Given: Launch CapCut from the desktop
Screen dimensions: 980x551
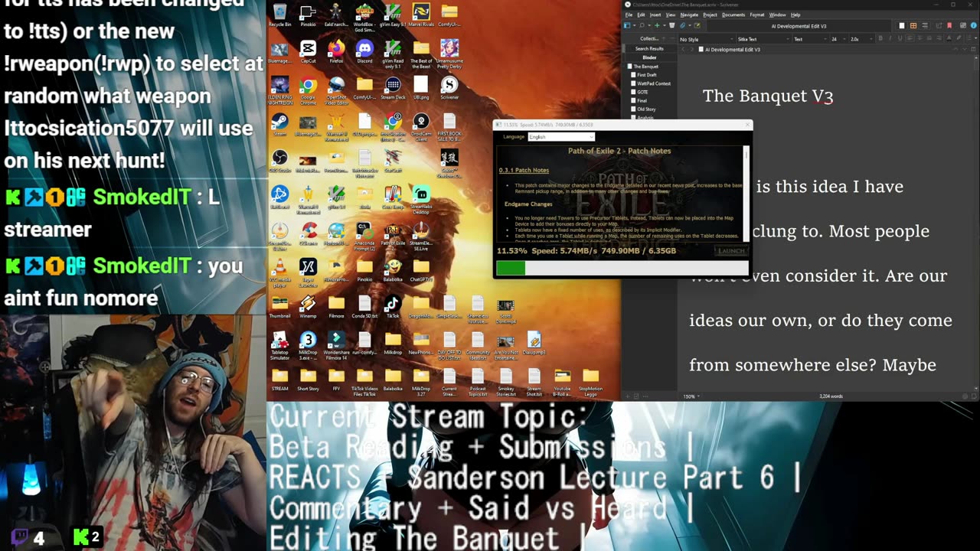Looking at the screenshot, I should point(308,52).
